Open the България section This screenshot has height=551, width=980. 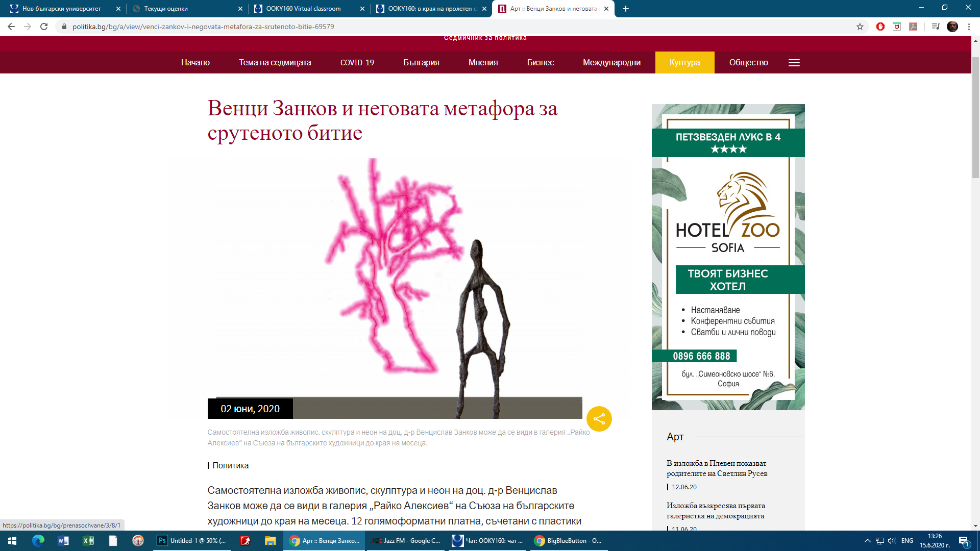421,63
